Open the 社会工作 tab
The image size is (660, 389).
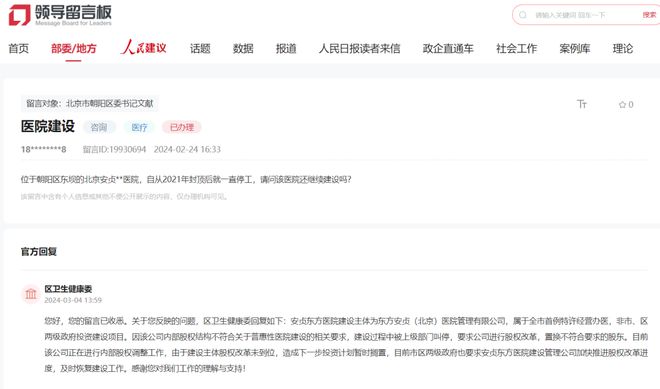516,48
